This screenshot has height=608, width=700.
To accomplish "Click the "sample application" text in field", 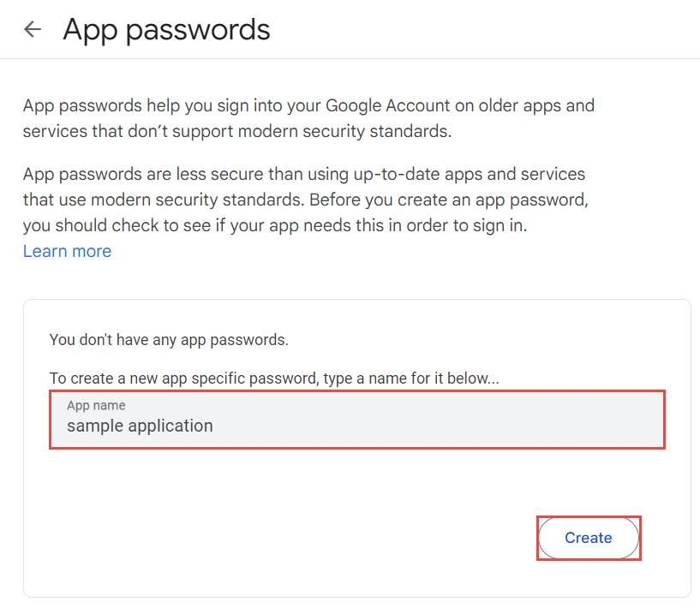I will point(140,426).
